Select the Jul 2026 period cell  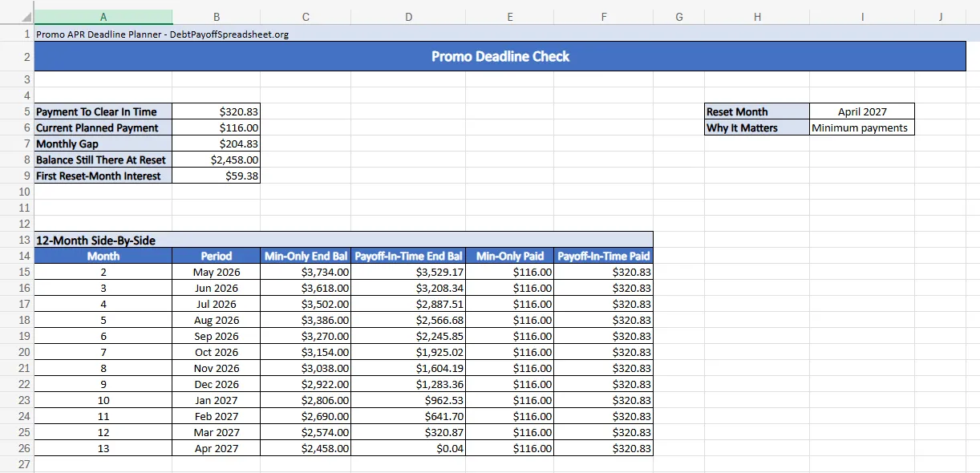tap(216, 304)
